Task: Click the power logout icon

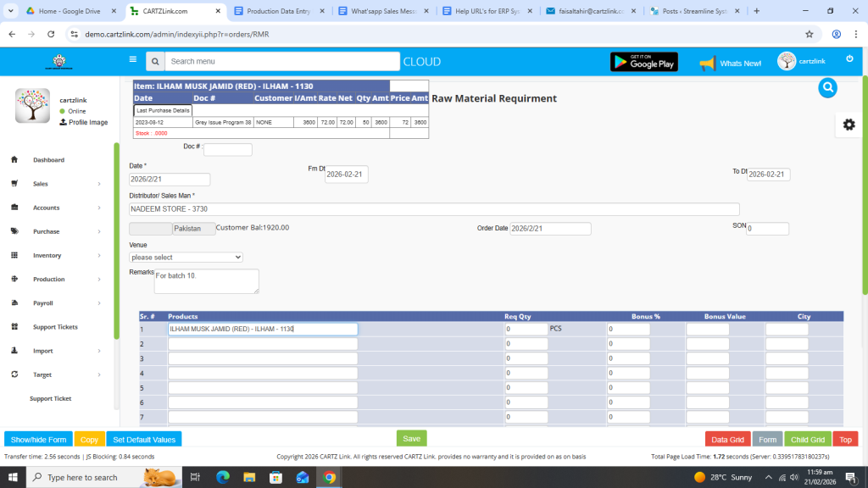Action: [849, 58]
